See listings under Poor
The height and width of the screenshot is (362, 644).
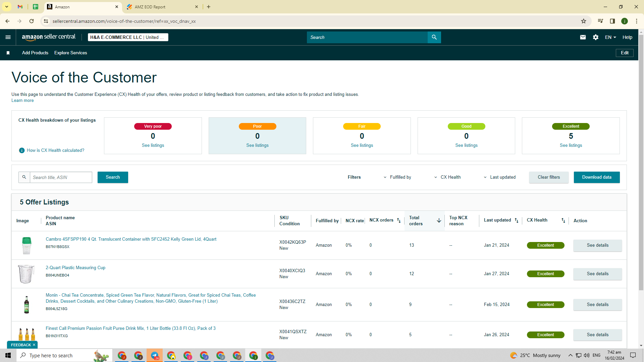tap(257, 145)
